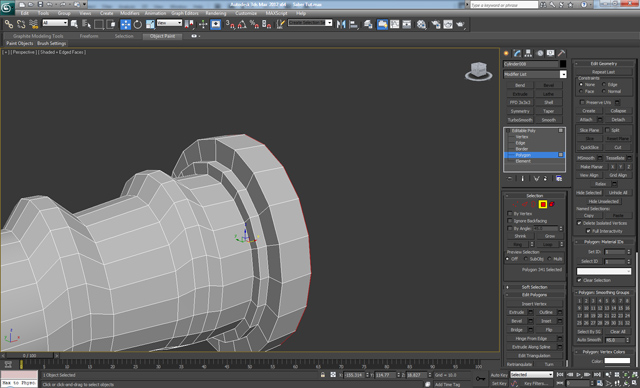Click the ViewCube in the viewport
Image resolution: width=640 pixels, height=388 pixels.
tap(478, 71)
